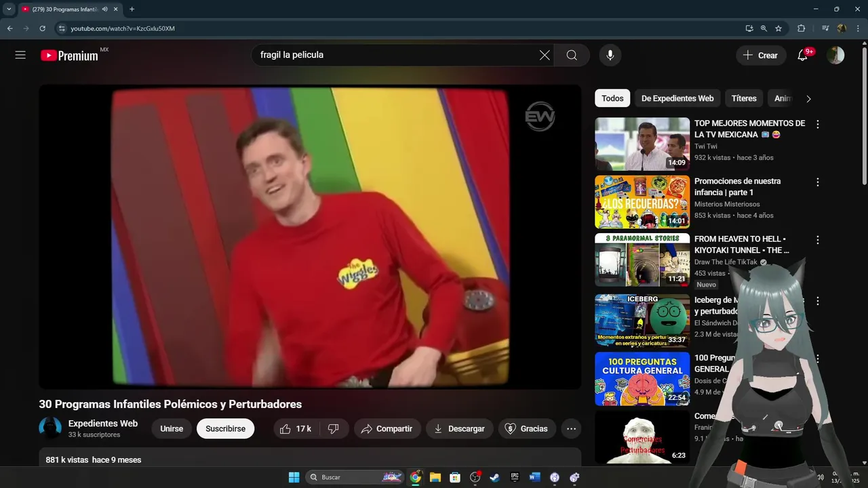Viewport: 868px width, 488px height.
Task: Go back with the browser back arrow
Action: [9, 28]
